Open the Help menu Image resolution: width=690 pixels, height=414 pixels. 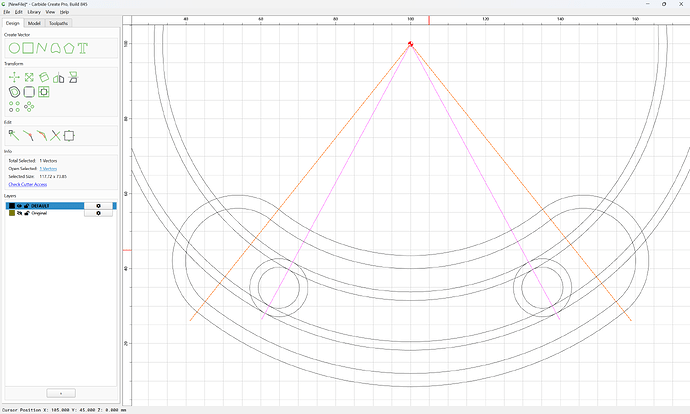(x=64, y=12)
